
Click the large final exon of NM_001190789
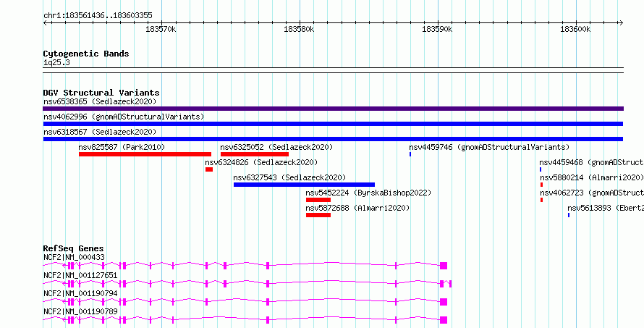point(444,320)
